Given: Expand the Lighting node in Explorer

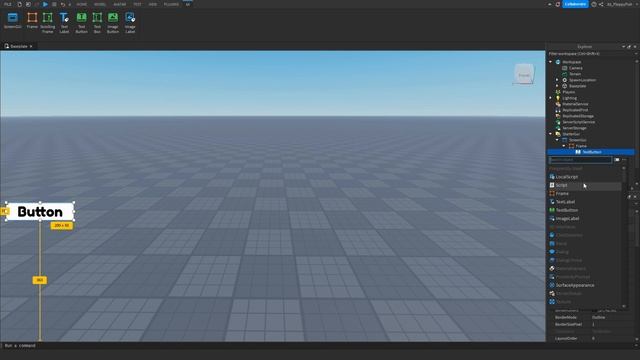Looking at the screenshot, I should (550, 98).
